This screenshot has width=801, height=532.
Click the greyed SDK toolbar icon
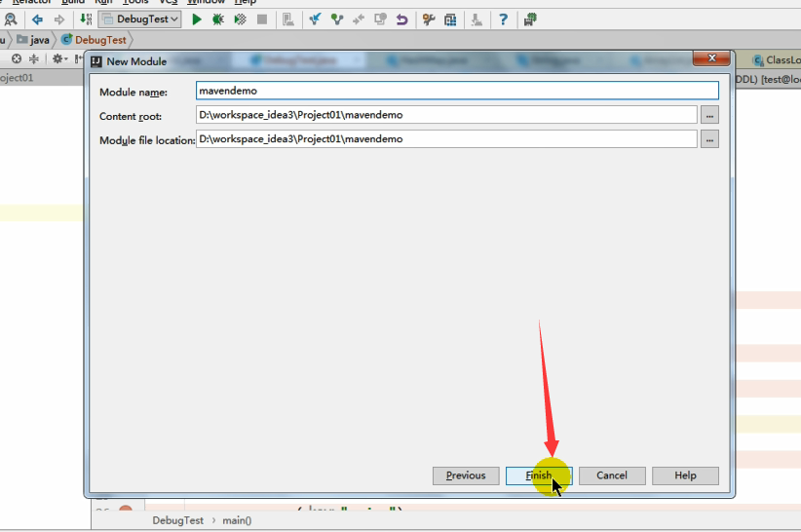(x=477, y=19)
